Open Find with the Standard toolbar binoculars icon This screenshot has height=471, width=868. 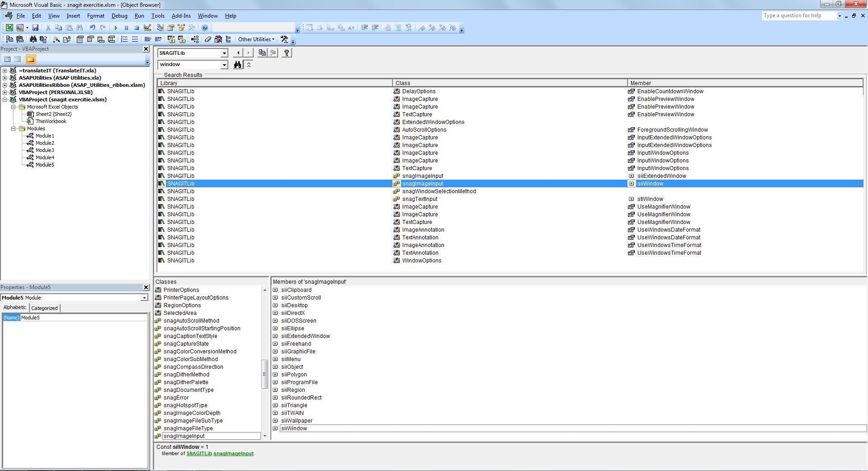pyautogui.click(x=80, y=28)
